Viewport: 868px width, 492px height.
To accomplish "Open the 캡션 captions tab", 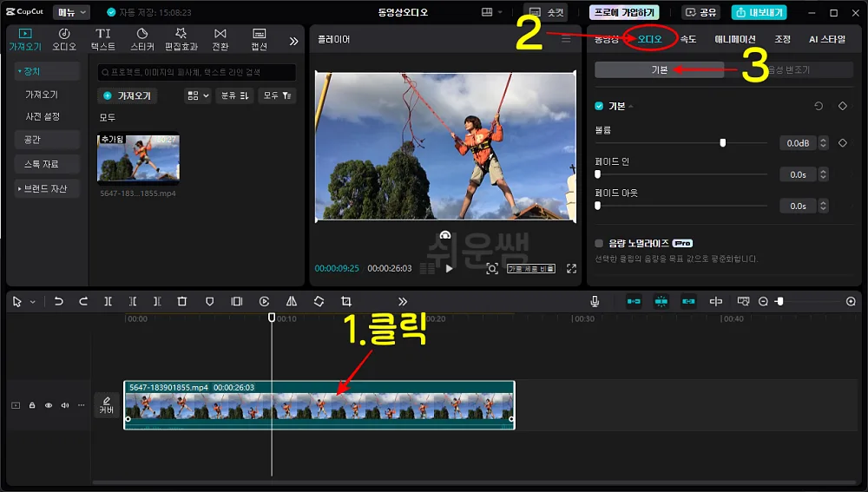I will (259, 40).
